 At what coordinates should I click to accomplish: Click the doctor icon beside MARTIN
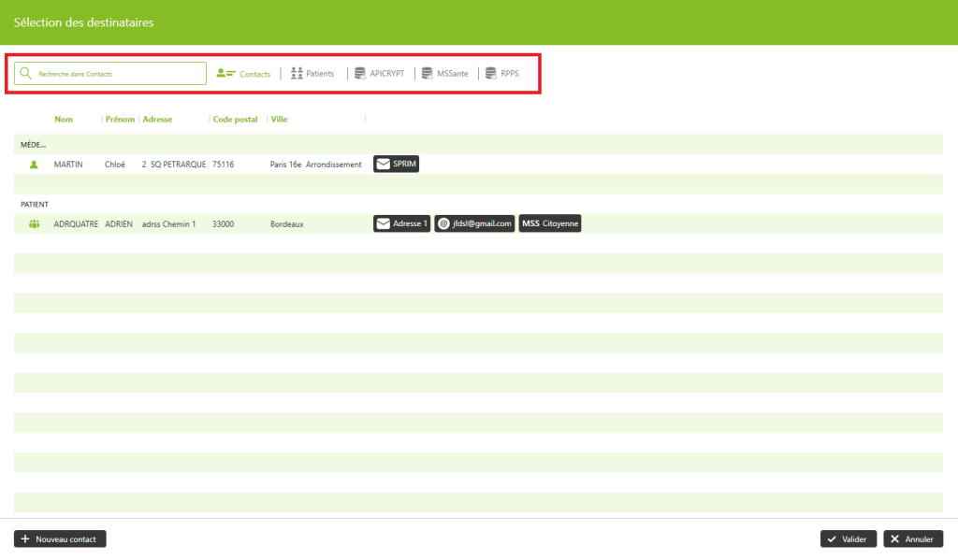[x=35, y=165]
